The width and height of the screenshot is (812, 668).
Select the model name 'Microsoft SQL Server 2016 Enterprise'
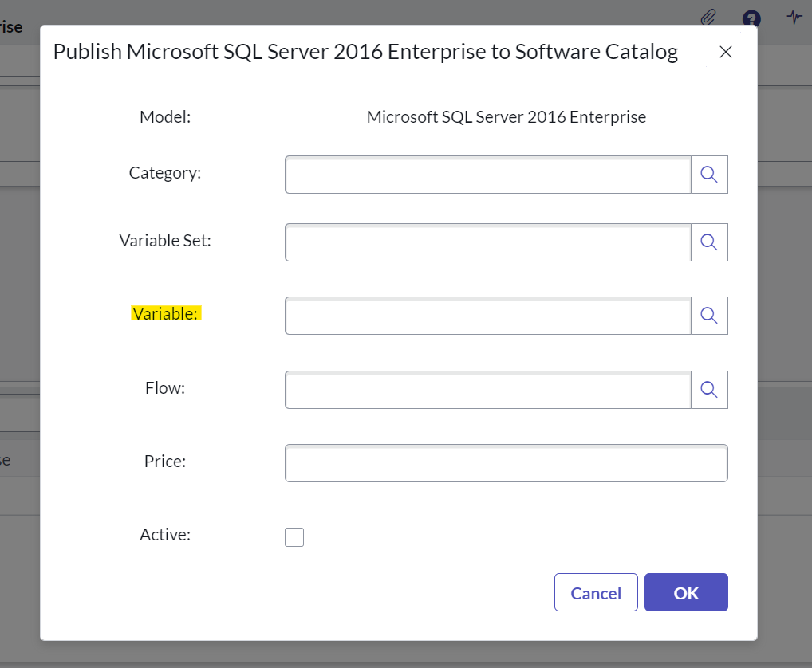point(507,117)
